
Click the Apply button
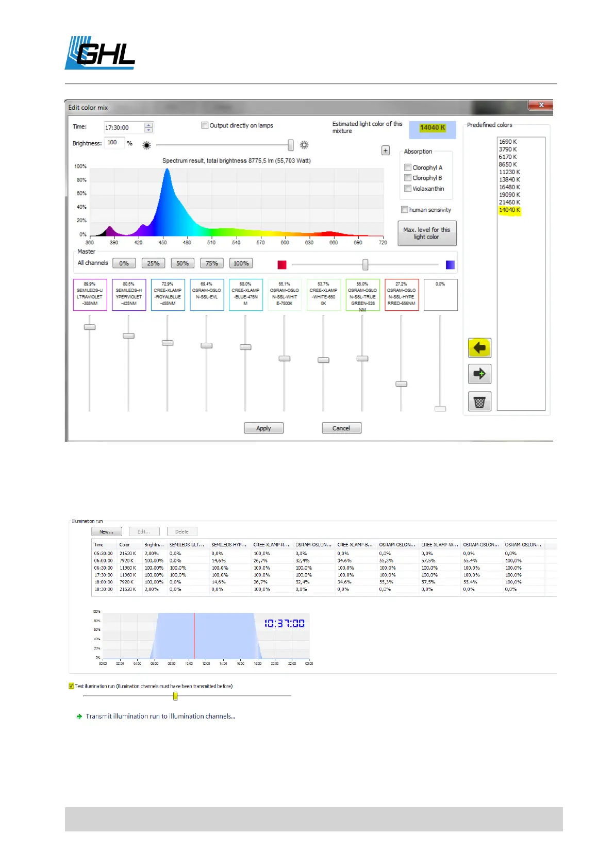click(263, 428)
